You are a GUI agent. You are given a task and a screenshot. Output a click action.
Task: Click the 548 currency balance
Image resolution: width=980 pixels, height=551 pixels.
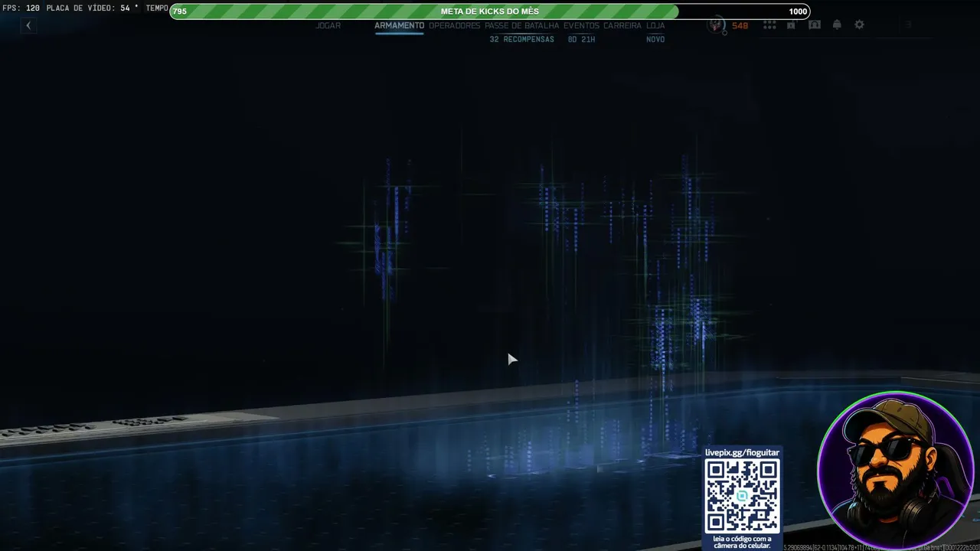coord(740,25)
